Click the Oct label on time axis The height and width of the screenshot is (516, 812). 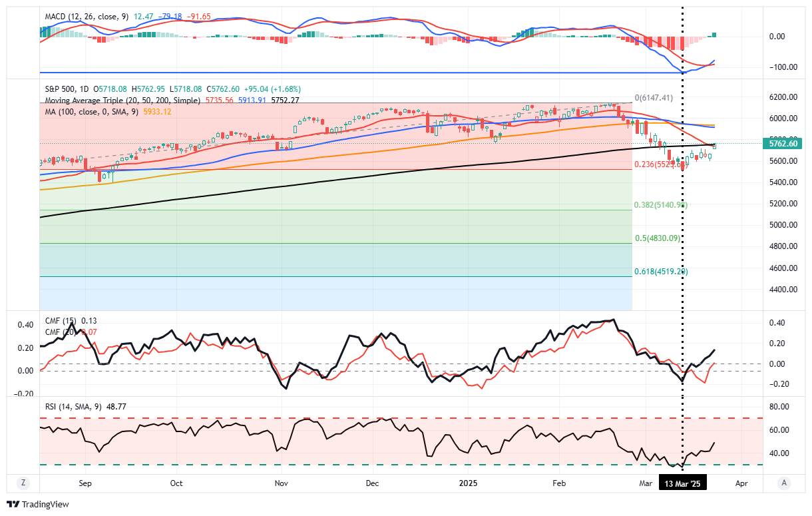(x=176, y=483)
